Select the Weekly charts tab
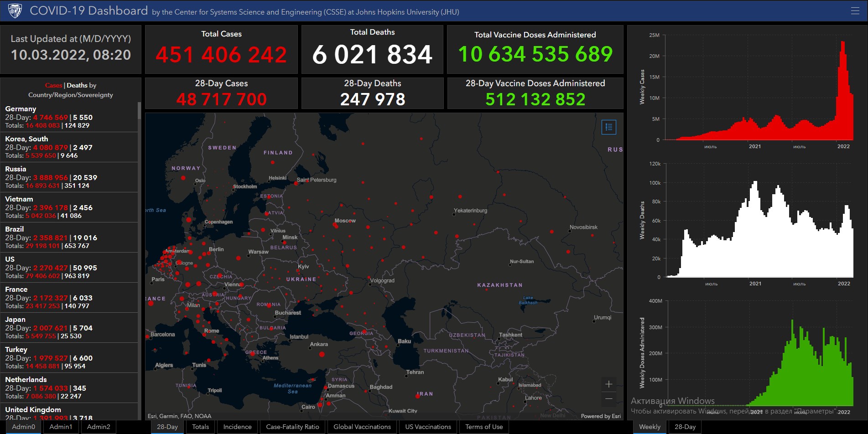868x434 pixels. pos(650,427)
